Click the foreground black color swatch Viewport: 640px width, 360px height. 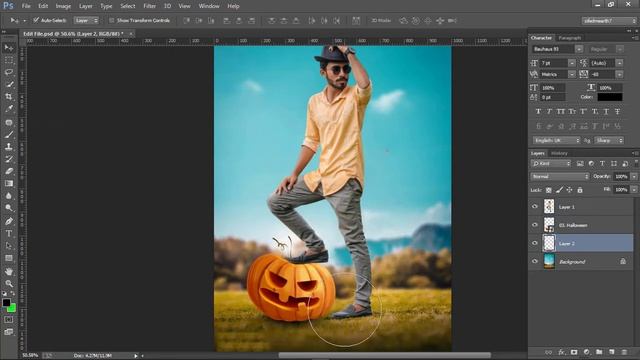coord(6,302)
